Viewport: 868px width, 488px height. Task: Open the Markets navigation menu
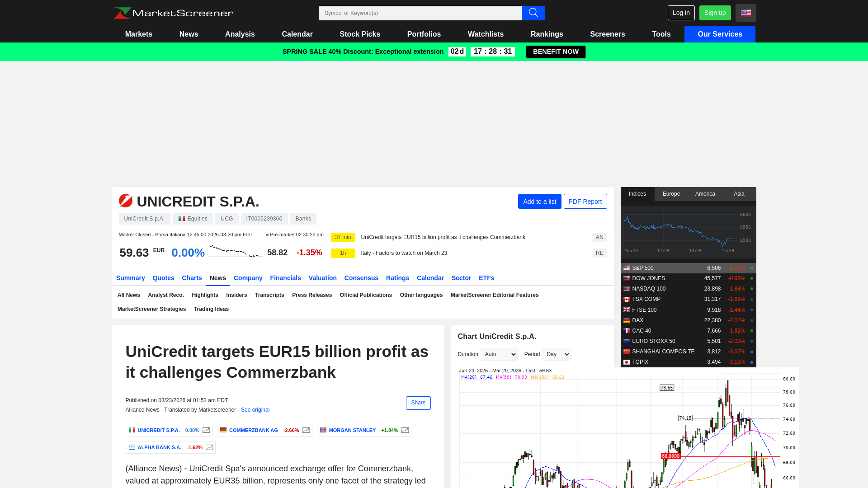(x=138, y=34)
